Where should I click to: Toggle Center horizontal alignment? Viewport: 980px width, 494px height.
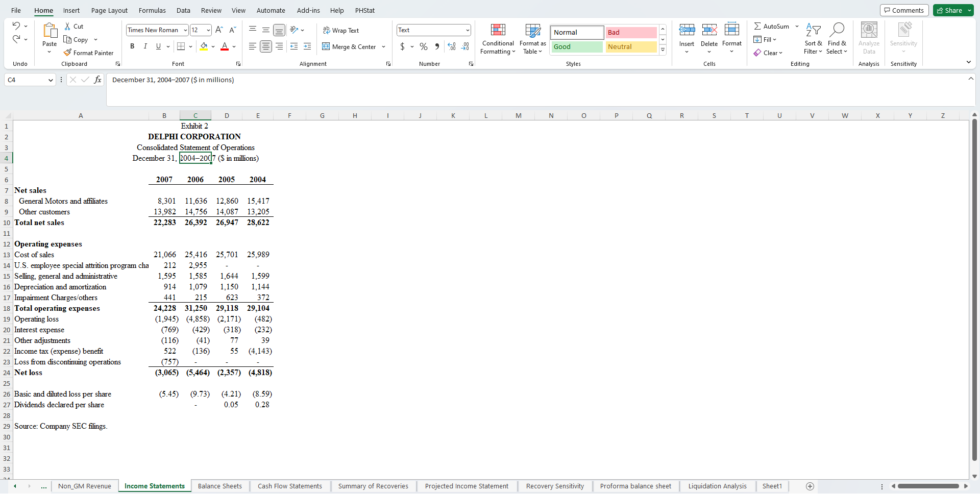(x=266, y=46)
